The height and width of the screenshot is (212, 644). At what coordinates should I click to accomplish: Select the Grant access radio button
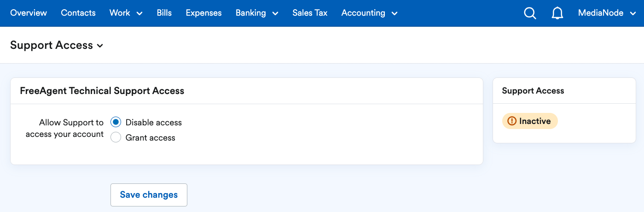click(116, 137)
